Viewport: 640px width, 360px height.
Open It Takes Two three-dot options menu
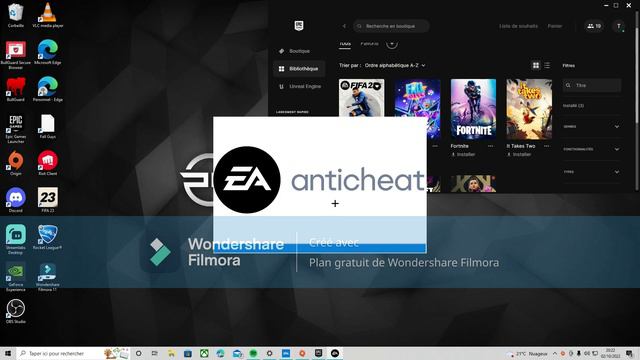[546, 146]
